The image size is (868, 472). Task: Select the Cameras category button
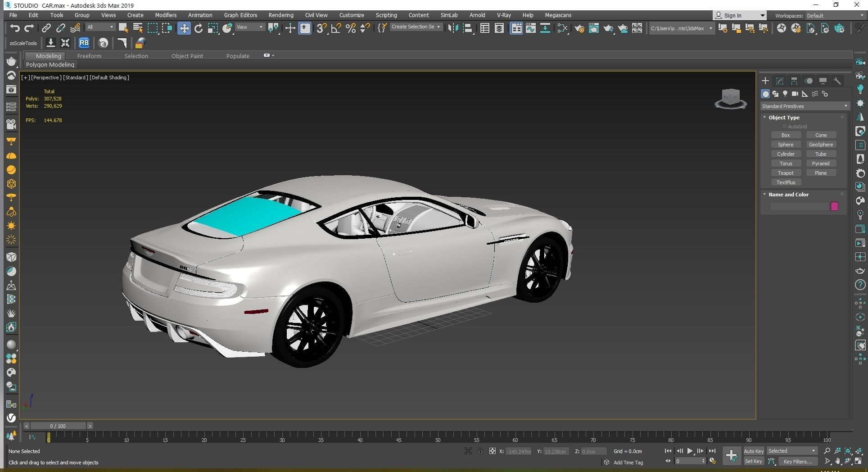coord(795,94)
